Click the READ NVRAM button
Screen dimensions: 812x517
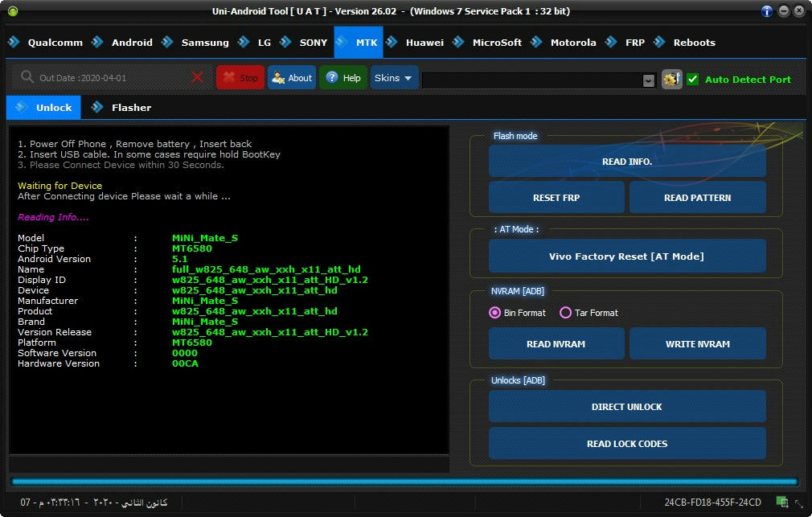[556, 344]
